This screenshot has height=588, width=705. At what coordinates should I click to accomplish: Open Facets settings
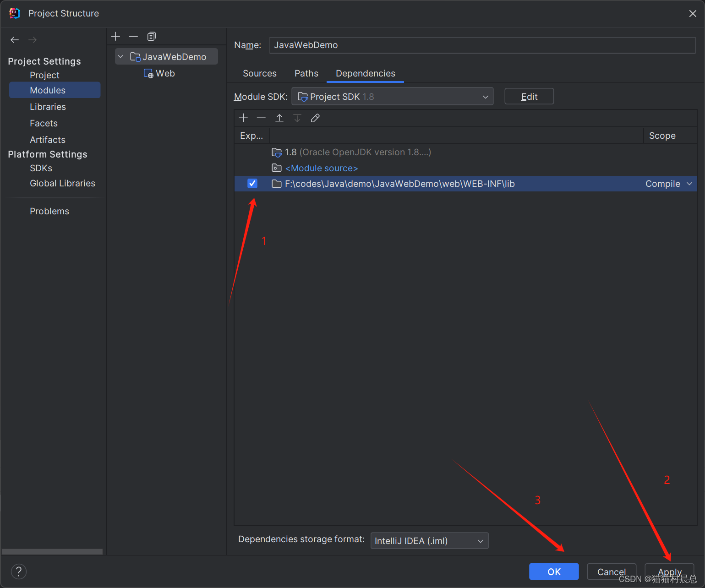coord(44,123)
